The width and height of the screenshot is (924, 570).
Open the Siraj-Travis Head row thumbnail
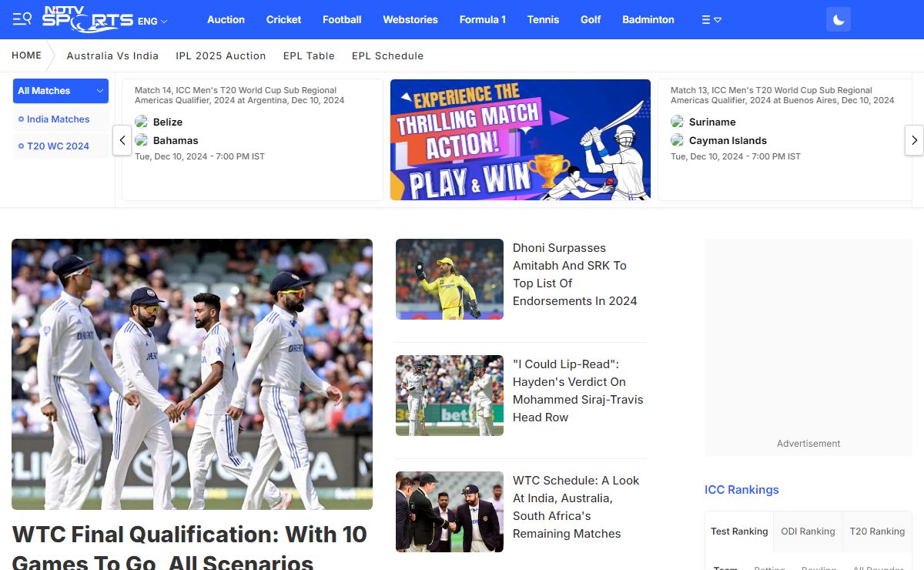point(449,395)
